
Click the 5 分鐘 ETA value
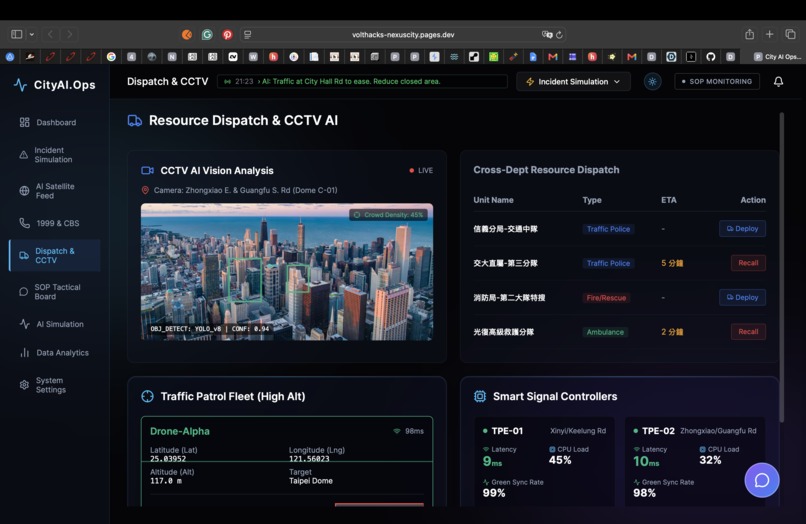coord(672,263)
